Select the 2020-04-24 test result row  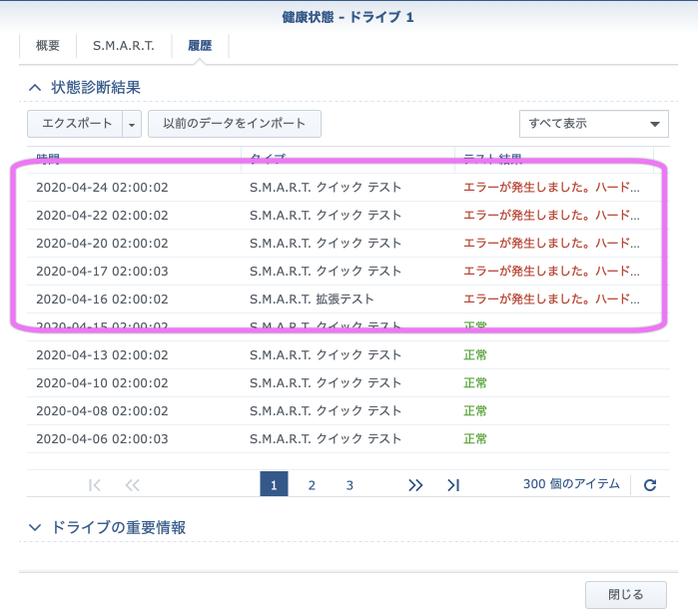click(340, 187)
